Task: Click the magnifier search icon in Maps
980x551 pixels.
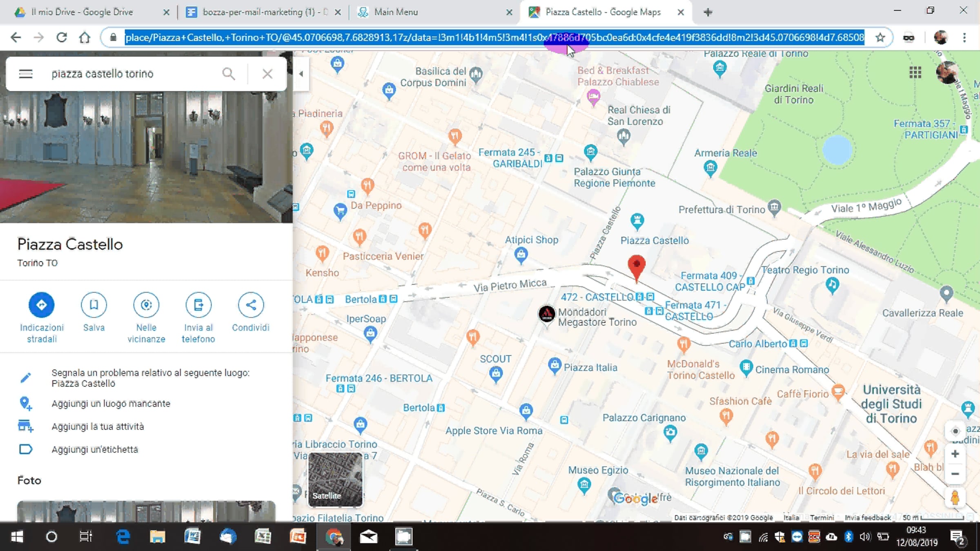Action: click(228, 74)
